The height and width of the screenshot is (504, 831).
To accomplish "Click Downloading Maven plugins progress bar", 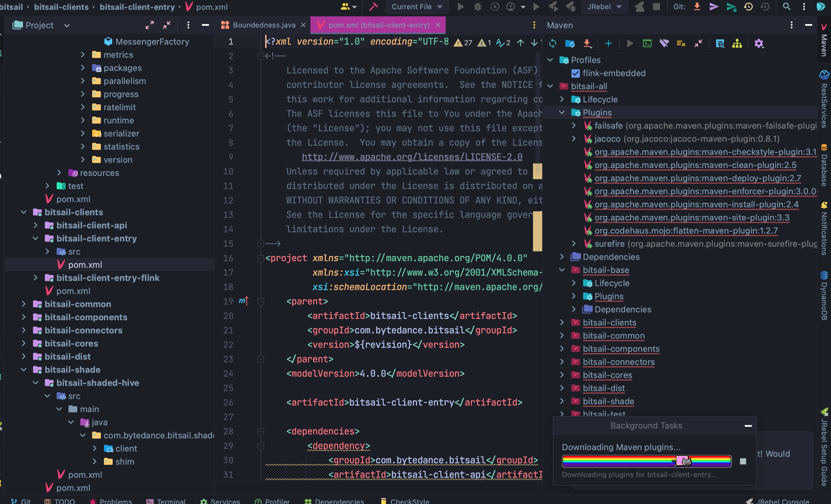I will [x=646, y=461].
